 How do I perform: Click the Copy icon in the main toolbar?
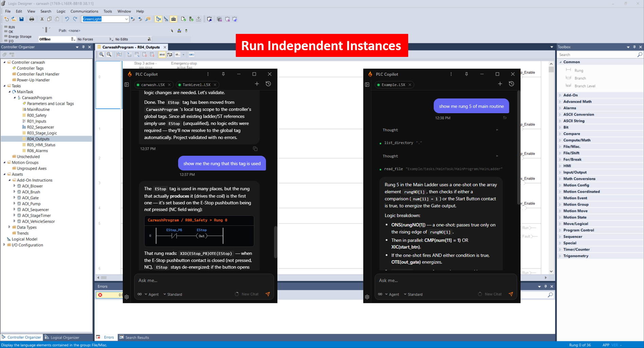coord(49,19)
